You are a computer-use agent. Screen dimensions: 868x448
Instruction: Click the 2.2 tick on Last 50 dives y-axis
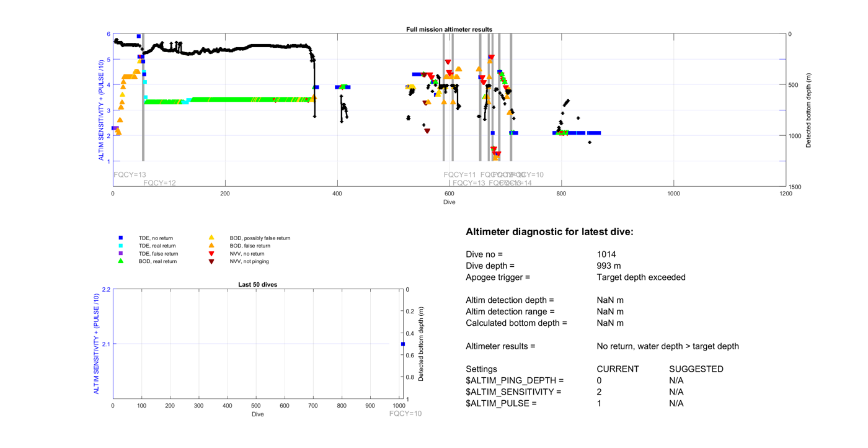coord(107,290)
